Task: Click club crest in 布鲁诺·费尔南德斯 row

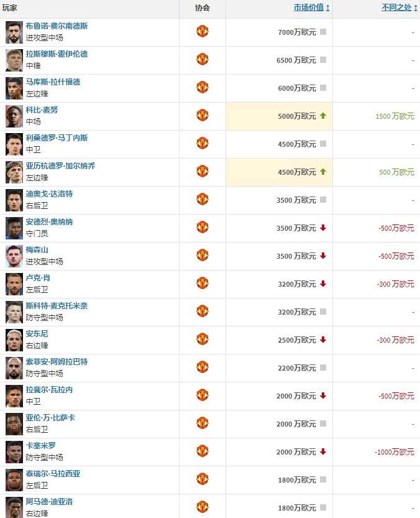Action: point(203,31)
